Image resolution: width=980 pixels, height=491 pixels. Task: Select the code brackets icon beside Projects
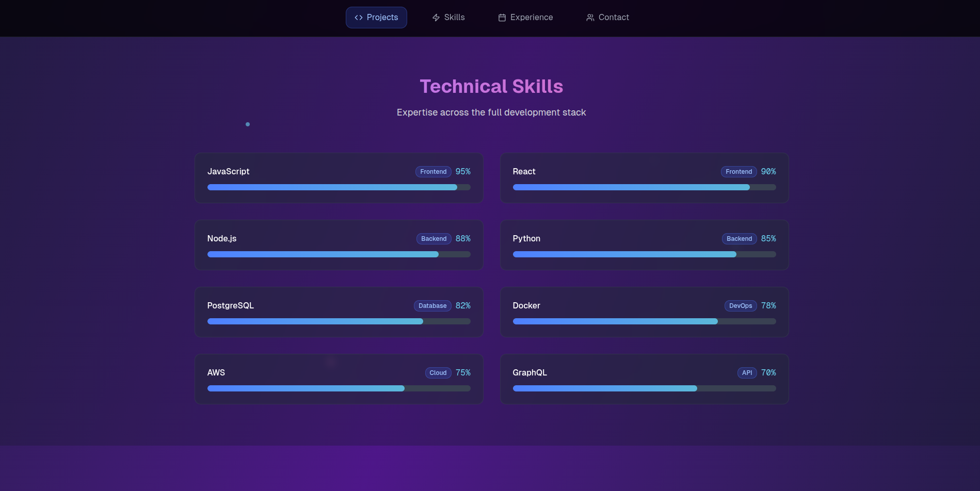(x=358, y=17)
